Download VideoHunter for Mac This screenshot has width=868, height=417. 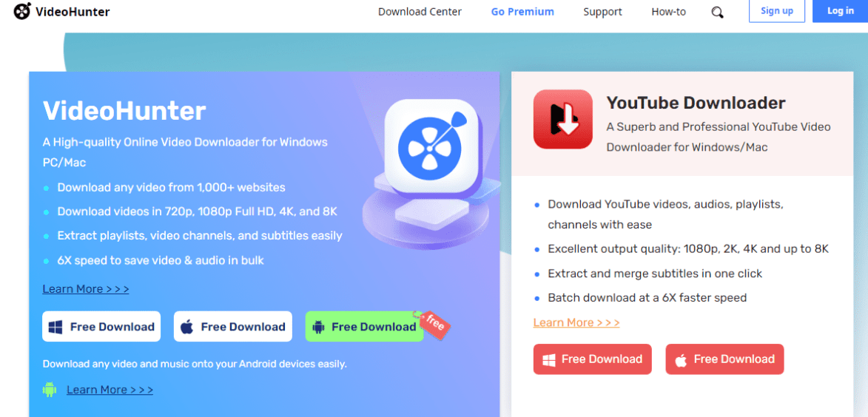click(x=233, y=326)
